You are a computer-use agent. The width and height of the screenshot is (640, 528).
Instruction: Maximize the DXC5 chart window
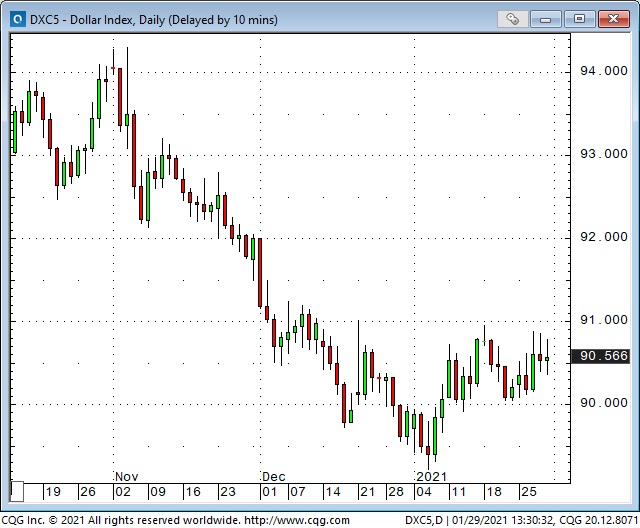[579, 19]
